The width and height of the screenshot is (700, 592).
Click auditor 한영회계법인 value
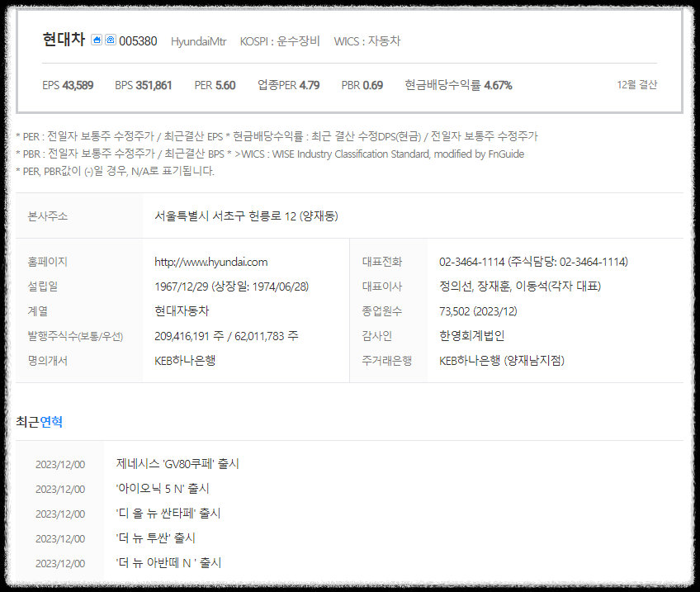tap(472, 336)
